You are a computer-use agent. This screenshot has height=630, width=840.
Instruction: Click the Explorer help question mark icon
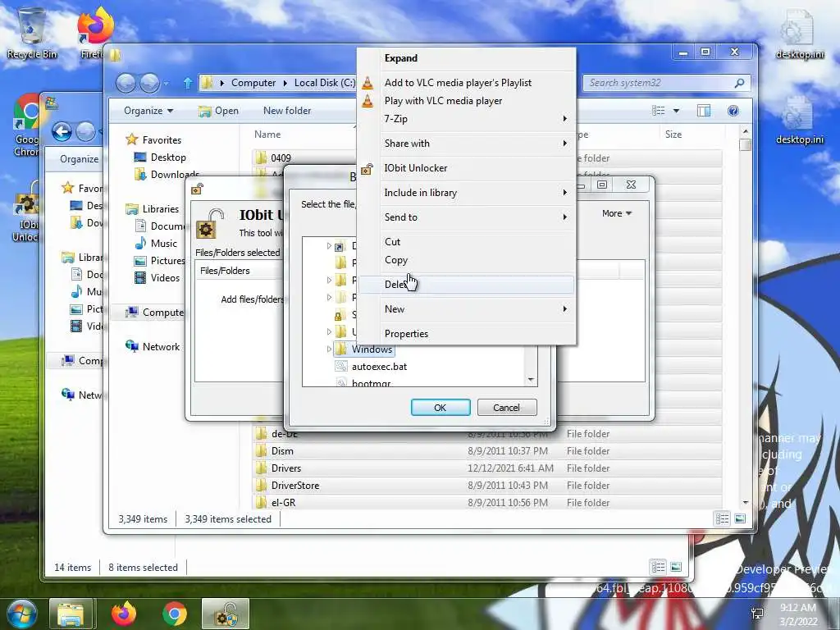point(733,111)
